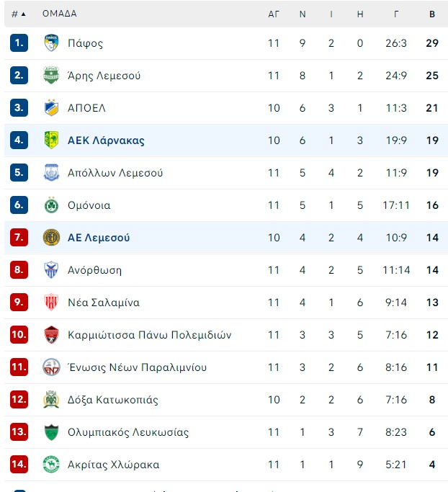Screen dimensions: 448x492
Task: Select the Δόξα Κατωκοπιάς table row
Action: coord(226,400)
